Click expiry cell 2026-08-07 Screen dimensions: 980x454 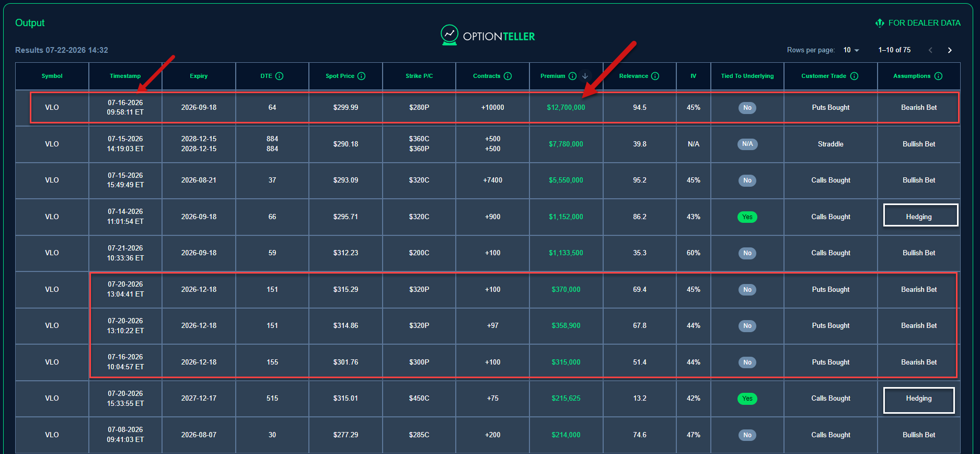coord(199,435)
